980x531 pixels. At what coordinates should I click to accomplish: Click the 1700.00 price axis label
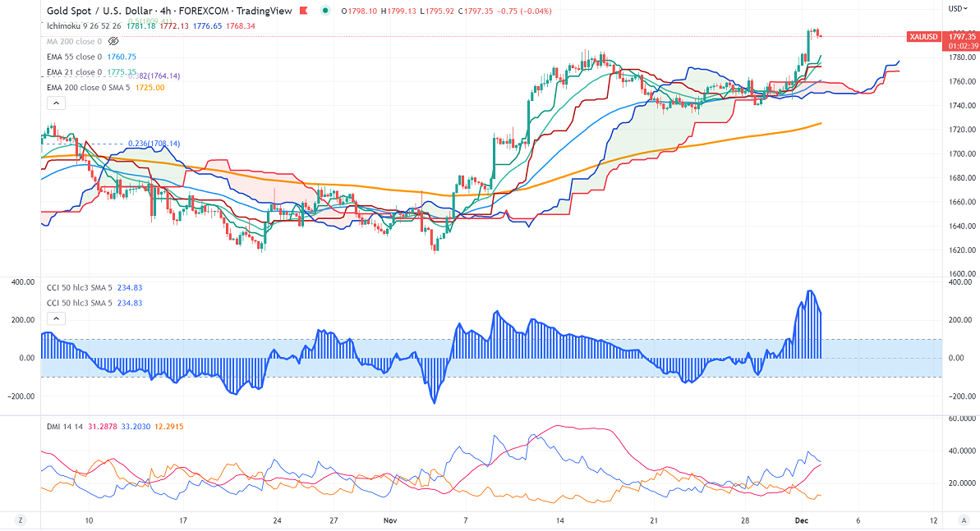pos(962,153)
